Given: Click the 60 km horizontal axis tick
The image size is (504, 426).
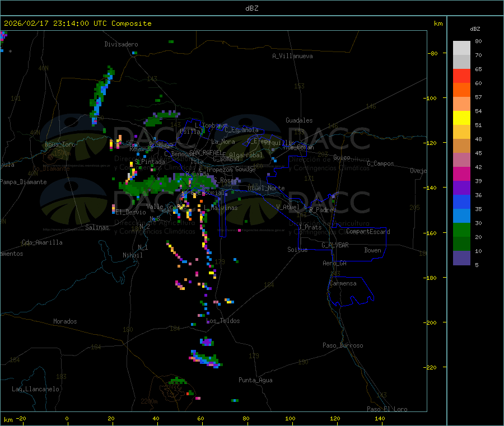Looking at the screenshot, I should click(200, 418).
